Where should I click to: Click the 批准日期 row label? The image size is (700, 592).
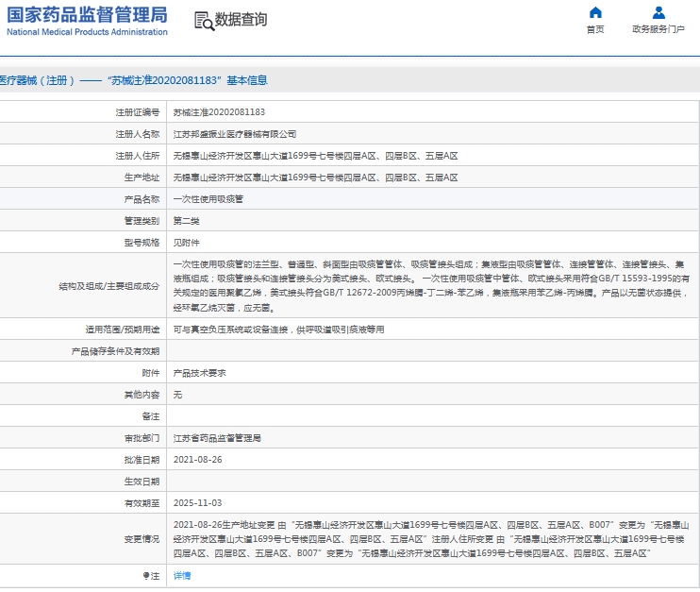(x=142, y=460)
